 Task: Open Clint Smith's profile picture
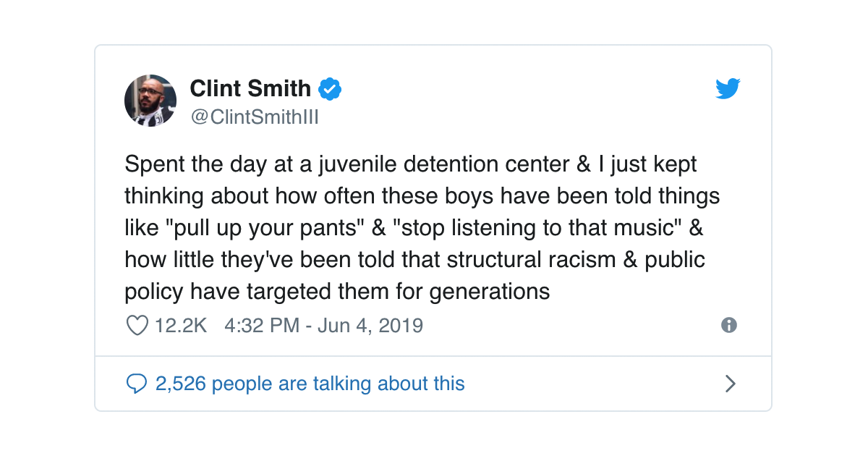point(150,101)
